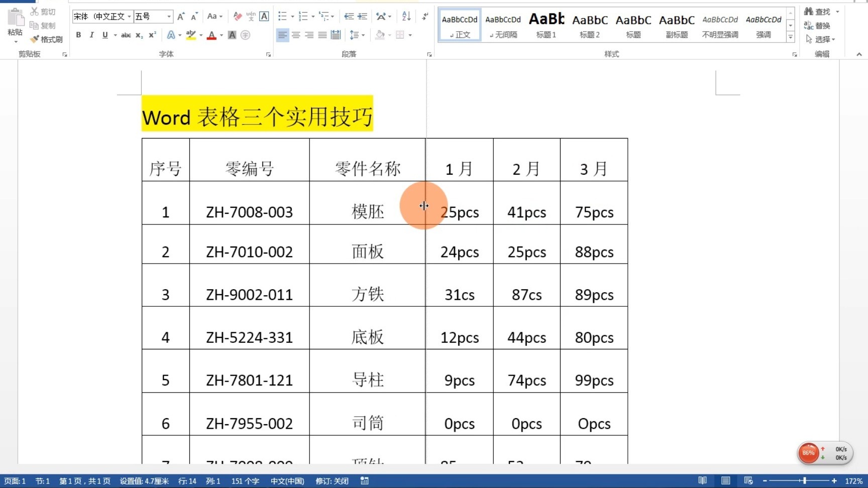This screenshot has height=488, width=868.
Task: Click Replace (替换) button
Action: 817,25
